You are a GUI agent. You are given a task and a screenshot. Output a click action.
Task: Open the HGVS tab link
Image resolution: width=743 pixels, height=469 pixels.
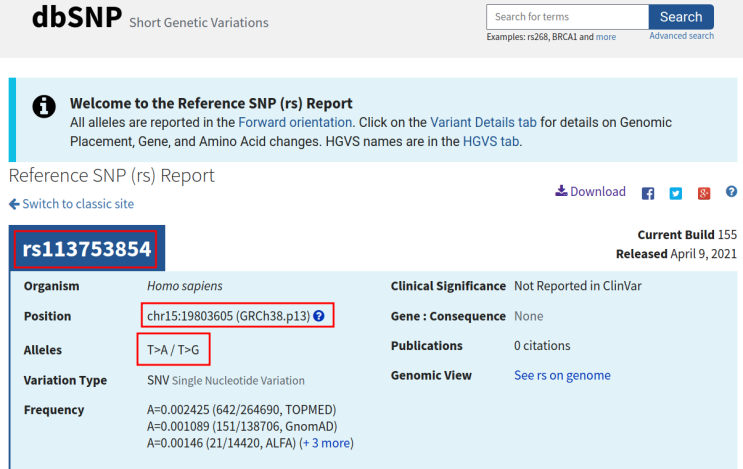490,141
